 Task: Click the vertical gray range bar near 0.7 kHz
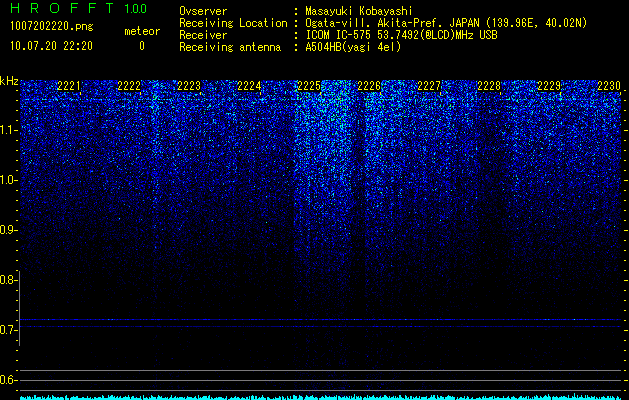tap(20, 308)
